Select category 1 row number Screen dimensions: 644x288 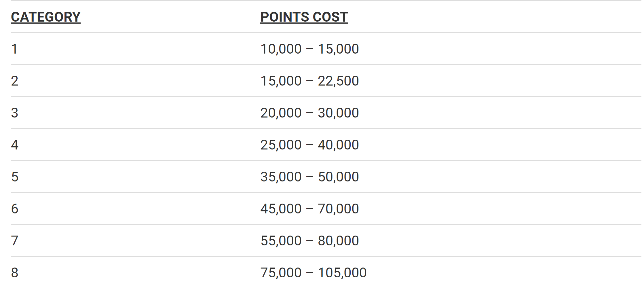tap(14, 49)
